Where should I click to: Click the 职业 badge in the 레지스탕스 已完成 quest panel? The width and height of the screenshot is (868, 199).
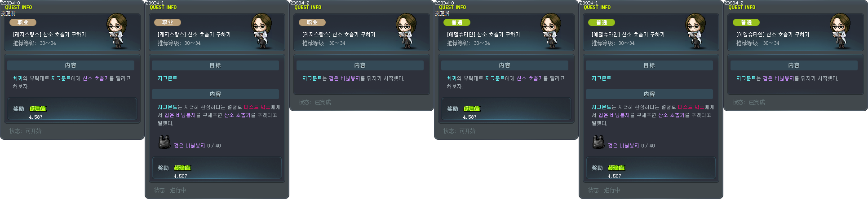[312, 22]
